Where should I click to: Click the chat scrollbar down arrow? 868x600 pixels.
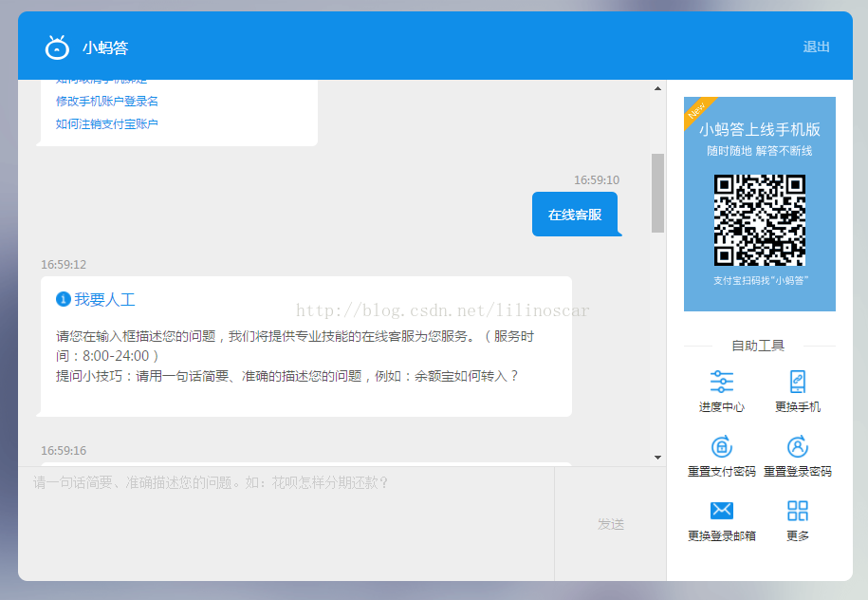tap(657, 458)
